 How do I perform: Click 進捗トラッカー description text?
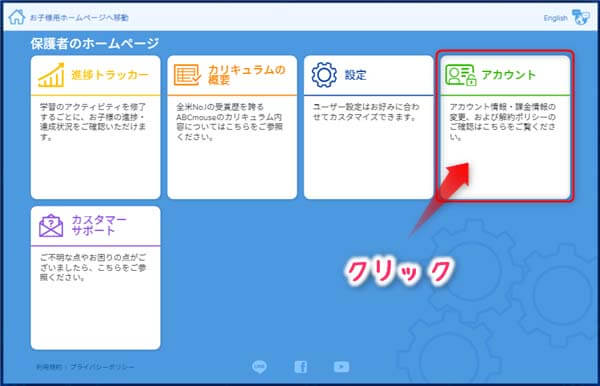pos(93,122)
